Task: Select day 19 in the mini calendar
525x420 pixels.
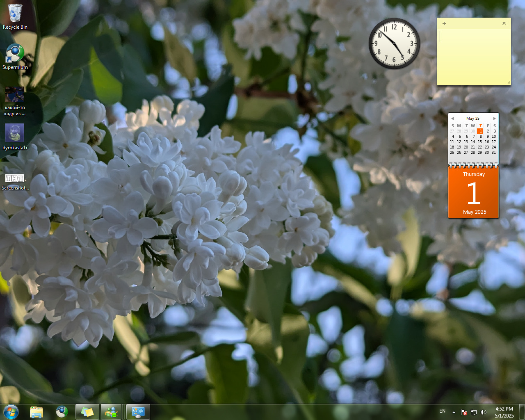Action: pos(459,147)
